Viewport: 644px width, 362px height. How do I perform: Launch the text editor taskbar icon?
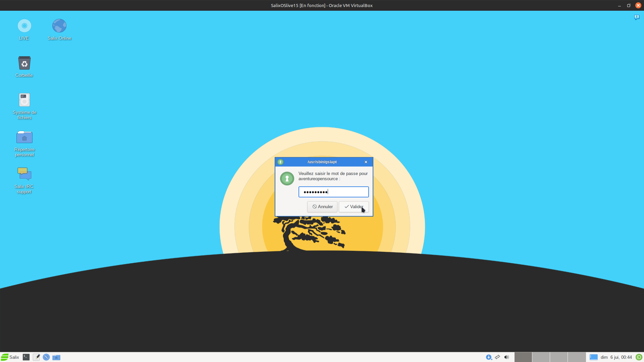36,357
